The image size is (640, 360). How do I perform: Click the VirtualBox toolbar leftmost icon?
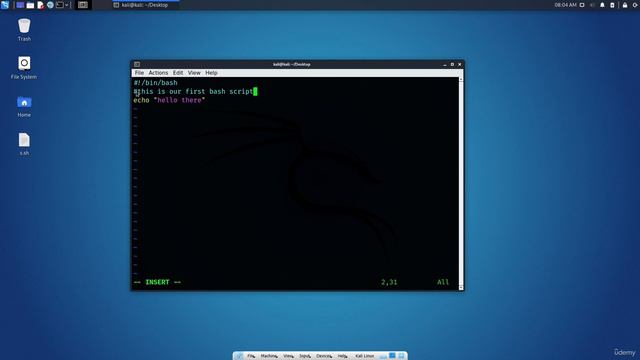click(x=239, y=356)
